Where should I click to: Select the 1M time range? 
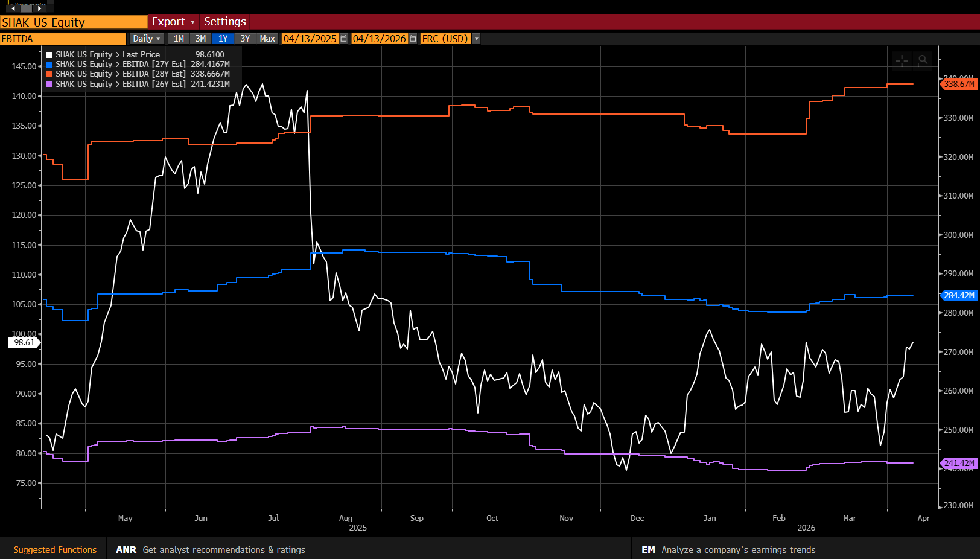click(179, 39)
